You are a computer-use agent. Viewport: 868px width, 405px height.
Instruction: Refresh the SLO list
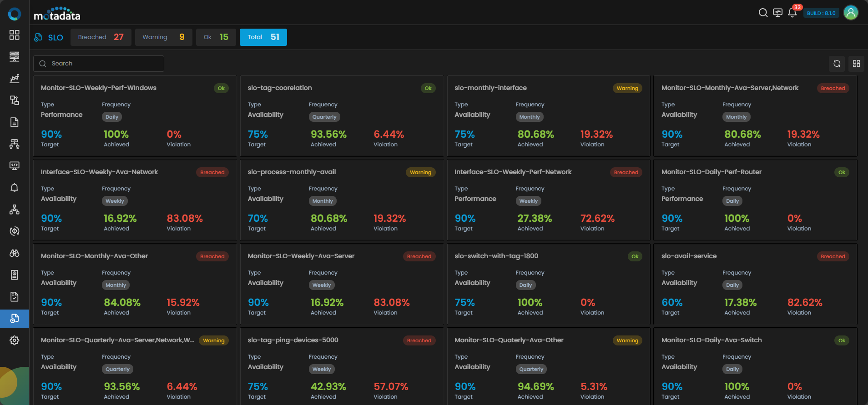tap(837, 64)
